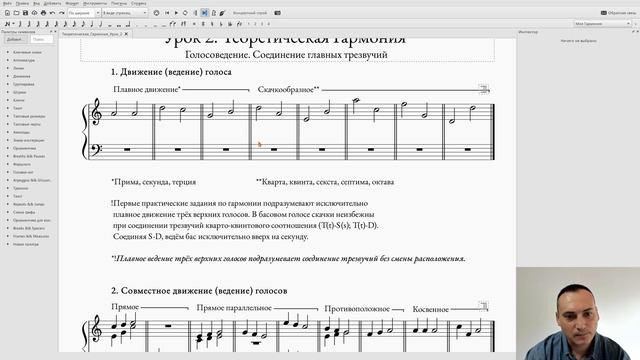Open the Вид menu

(36, 3)
